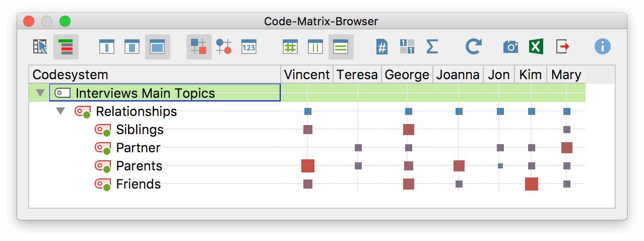Viewport: 644px width, 241px height.
Task: Click the Relationships code icon
Action: click(83, 111)
